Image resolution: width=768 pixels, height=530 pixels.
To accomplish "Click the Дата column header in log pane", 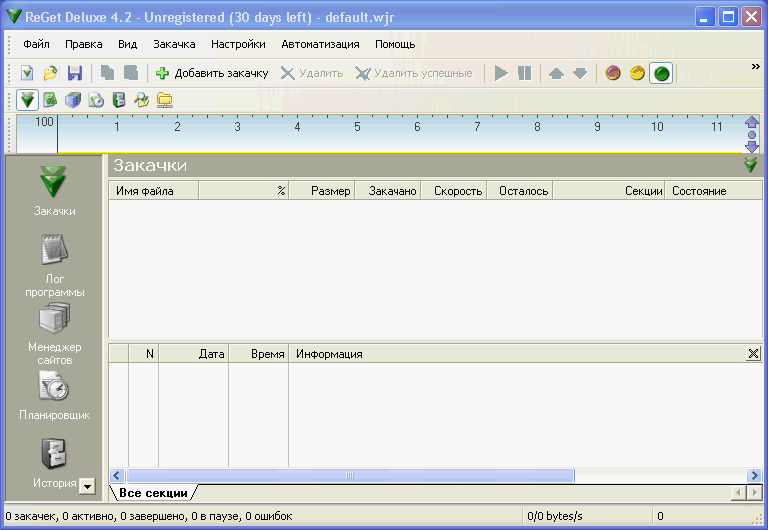I will 193,354.
